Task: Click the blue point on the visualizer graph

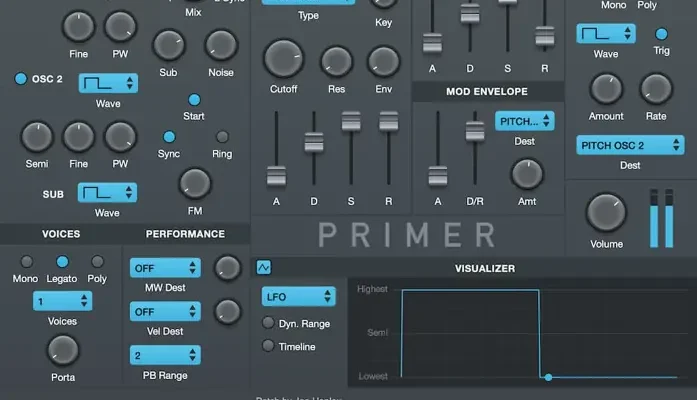Action: coord(548,377)
